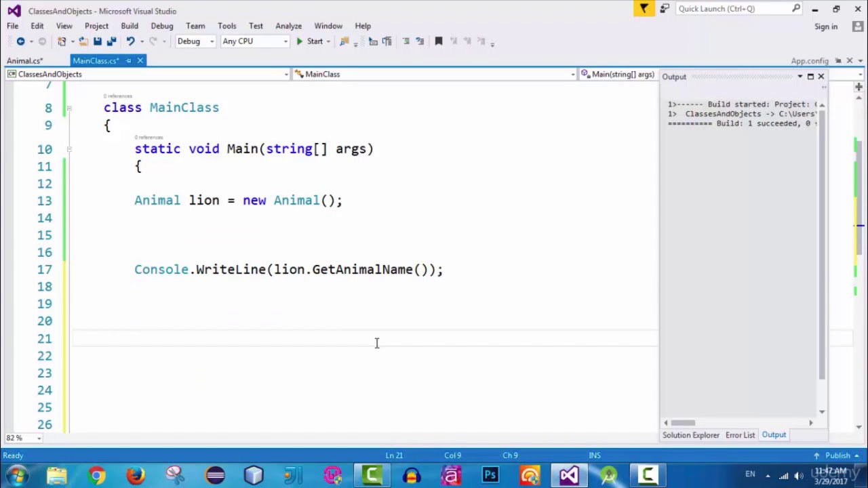Open the Debug menu
This screenshot has height=488, width=868.
(x=162, y=26)
